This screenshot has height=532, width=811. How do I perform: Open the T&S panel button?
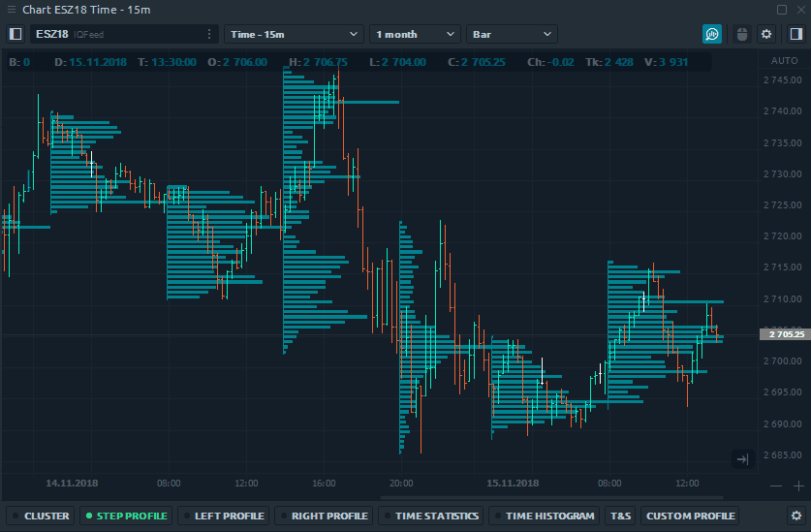coord(620,516)
